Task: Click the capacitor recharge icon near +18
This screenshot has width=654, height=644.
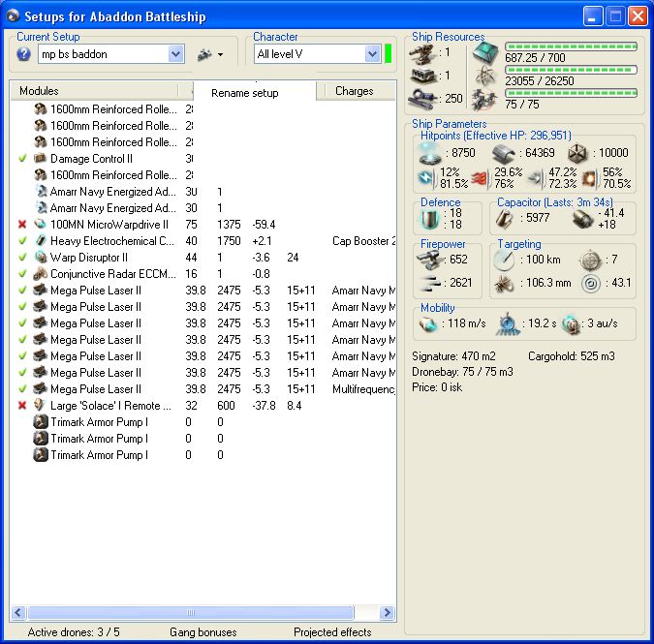Action: pyautogui.click(x=582, y=219)
